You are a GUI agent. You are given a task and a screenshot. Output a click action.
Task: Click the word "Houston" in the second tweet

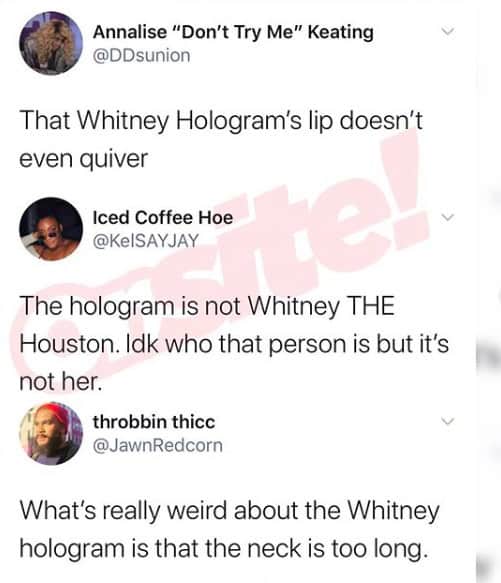tap(67, 344)
